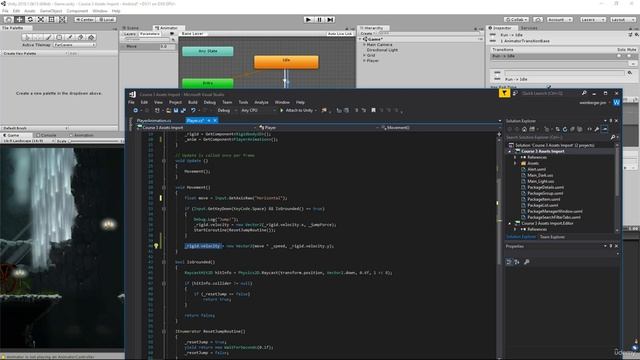
Task: Select the Rect tool in Unity toolbar
Action: pos(51,19)
